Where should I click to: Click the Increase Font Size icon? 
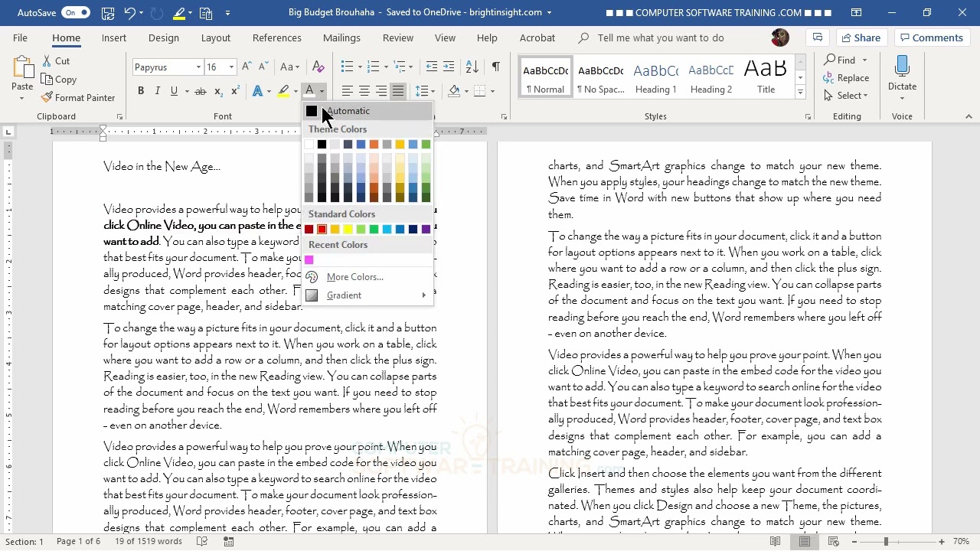point(247,67)
